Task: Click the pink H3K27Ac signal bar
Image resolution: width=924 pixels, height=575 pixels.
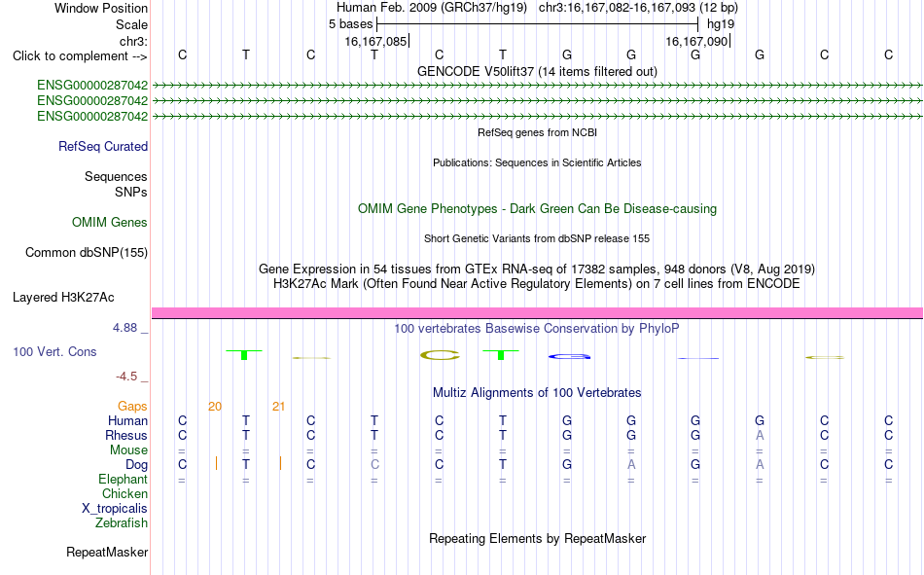Action: click(x=537, y=312)
